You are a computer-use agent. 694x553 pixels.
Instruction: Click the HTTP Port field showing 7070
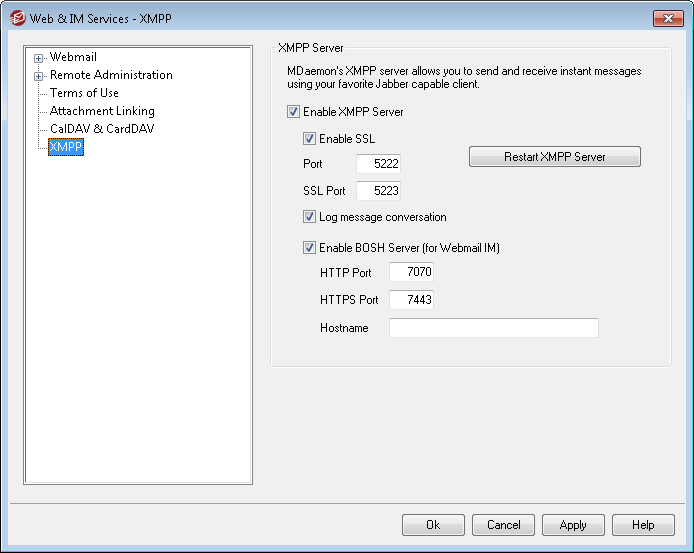point(411,272)
